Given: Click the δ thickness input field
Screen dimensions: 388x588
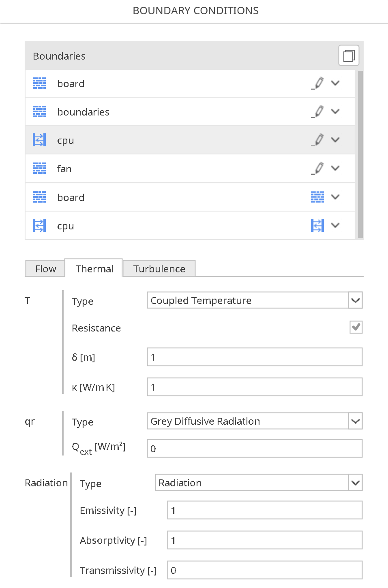Looking at the screenshot, I should click(254, 357).
